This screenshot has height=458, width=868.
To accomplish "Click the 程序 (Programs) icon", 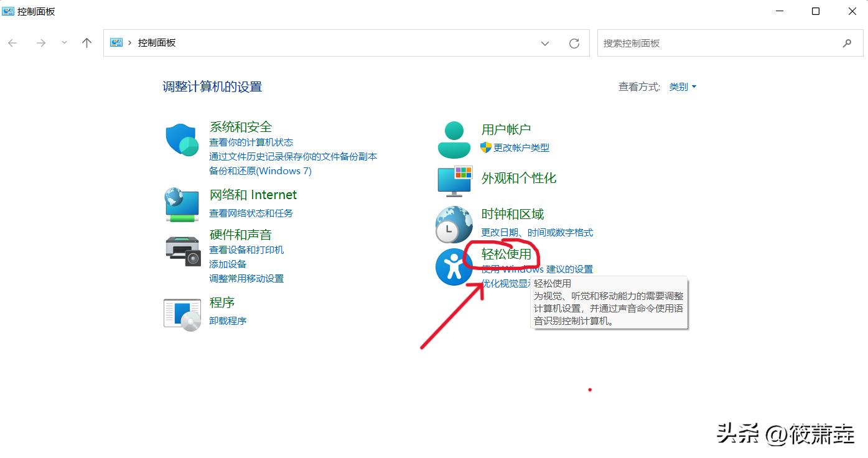I will pos(181,314).
